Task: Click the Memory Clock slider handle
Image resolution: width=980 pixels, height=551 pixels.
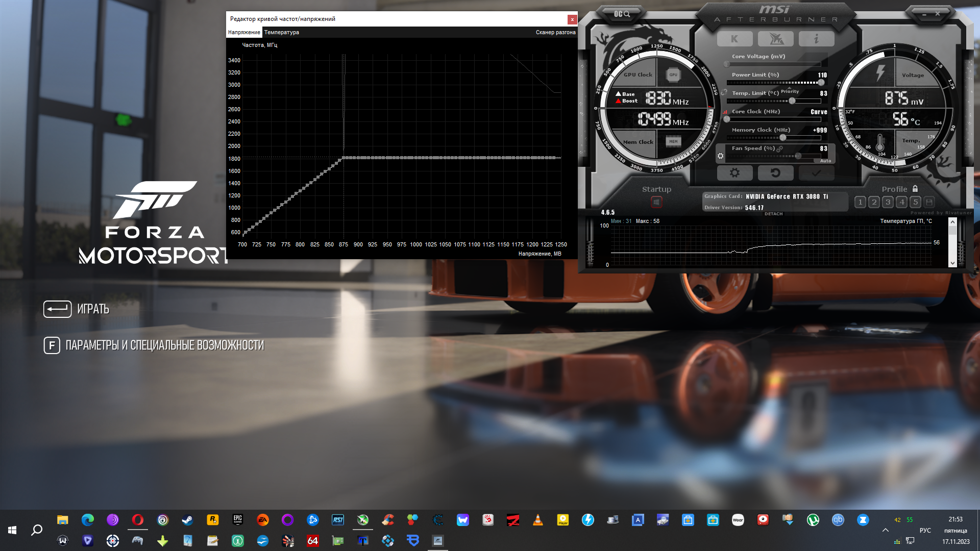Action: coord(782,138)
